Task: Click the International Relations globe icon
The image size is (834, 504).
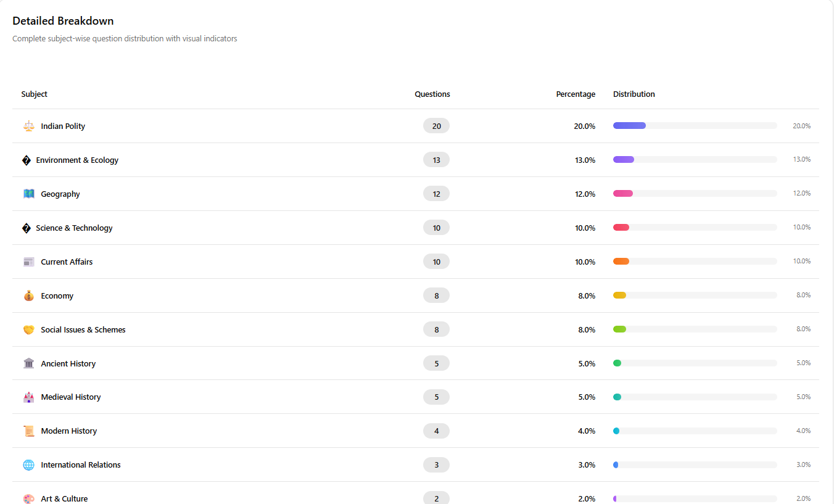Action: pos(29,465)
